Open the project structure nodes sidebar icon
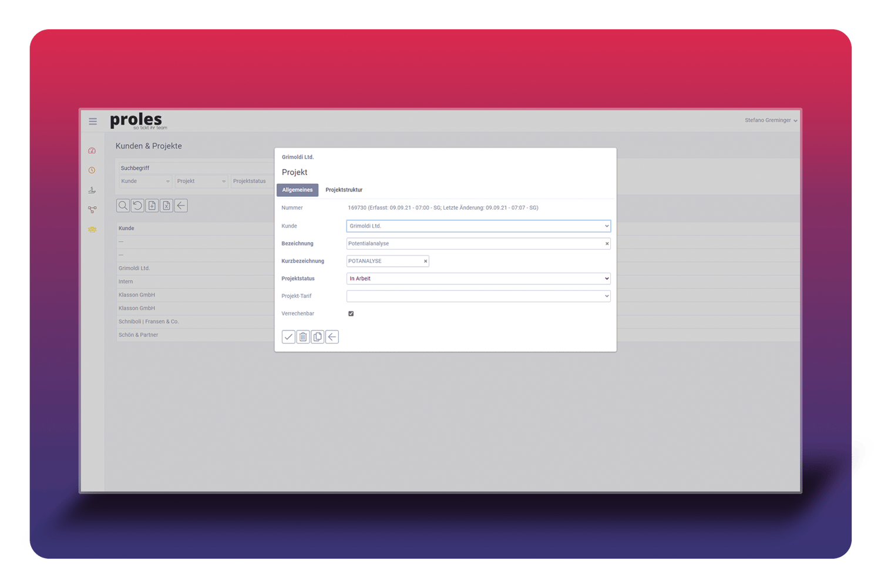 [92, 210]
